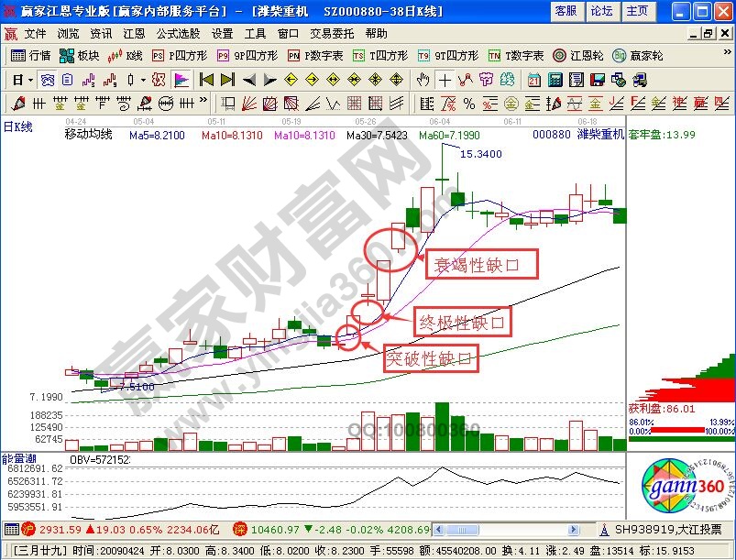Viewport: 736px width, 560px height.
Task: Switch to K线 candlestick chart
Action: (126, 56)
